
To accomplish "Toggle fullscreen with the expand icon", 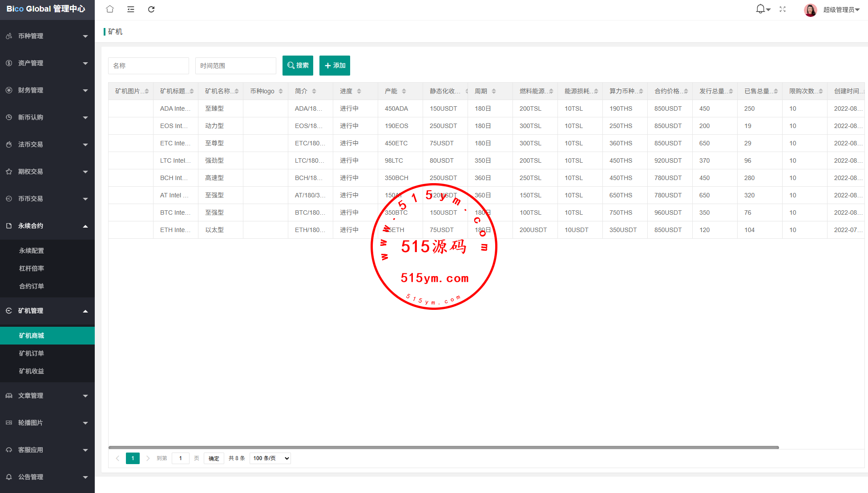I will [783, 9].
